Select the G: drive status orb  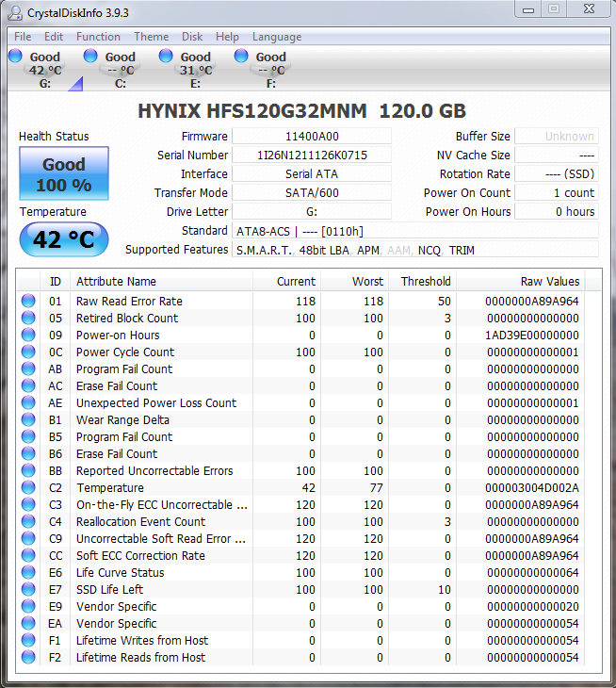pyautogui.click(x=15, y=57)
